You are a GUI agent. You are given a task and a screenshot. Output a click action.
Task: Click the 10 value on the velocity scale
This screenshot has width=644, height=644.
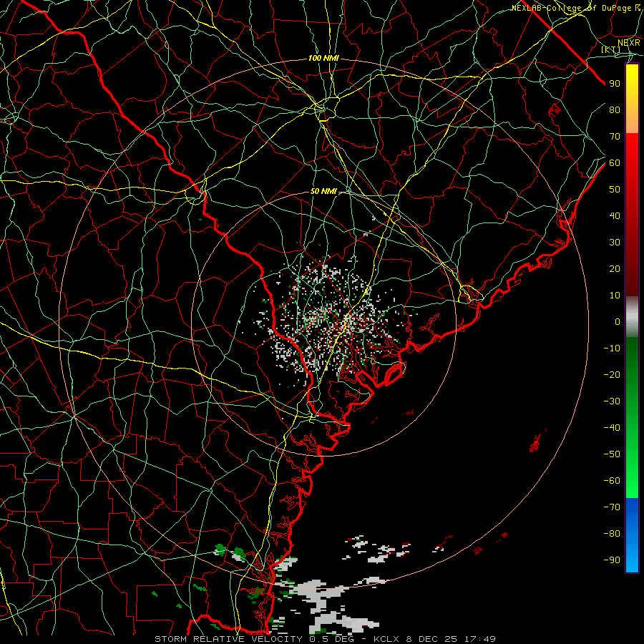[x=615, y=296]
